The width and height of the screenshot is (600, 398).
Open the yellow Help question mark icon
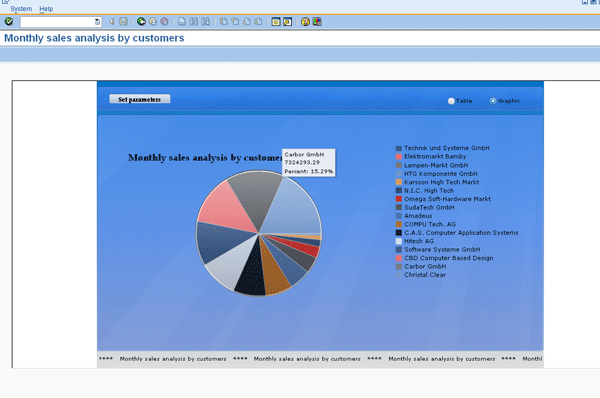tap(305, 21)
